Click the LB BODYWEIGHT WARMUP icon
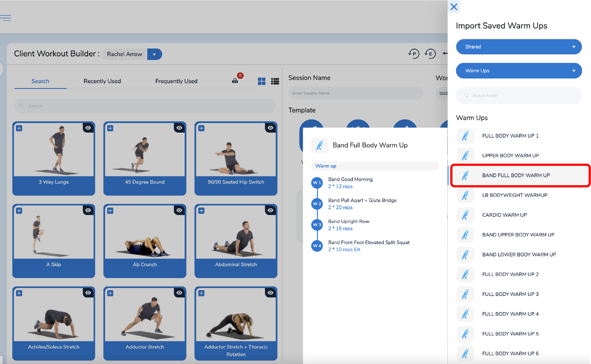The image size is (591, 364). (465, 195)
